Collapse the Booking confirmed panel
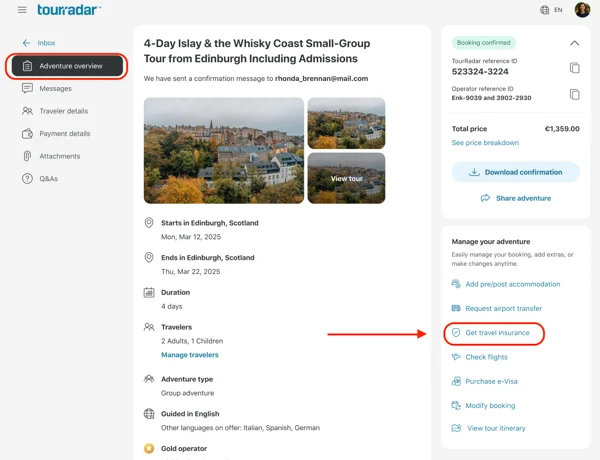600x460 pixels. [x=574, y=43]
